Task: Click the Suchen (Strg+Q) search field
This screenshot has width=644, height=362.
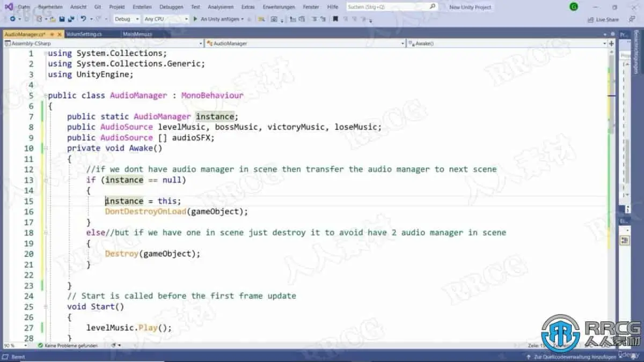Action: 392,6
